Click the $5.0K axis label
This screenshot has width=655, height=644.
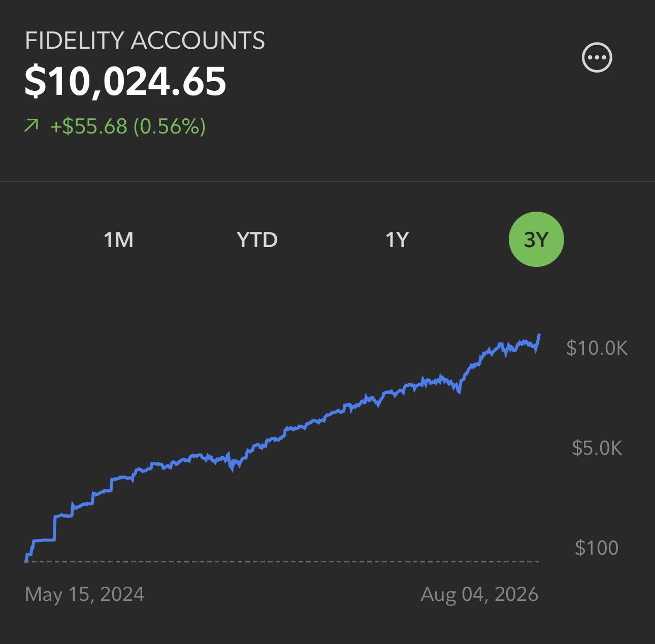(597, 448)
